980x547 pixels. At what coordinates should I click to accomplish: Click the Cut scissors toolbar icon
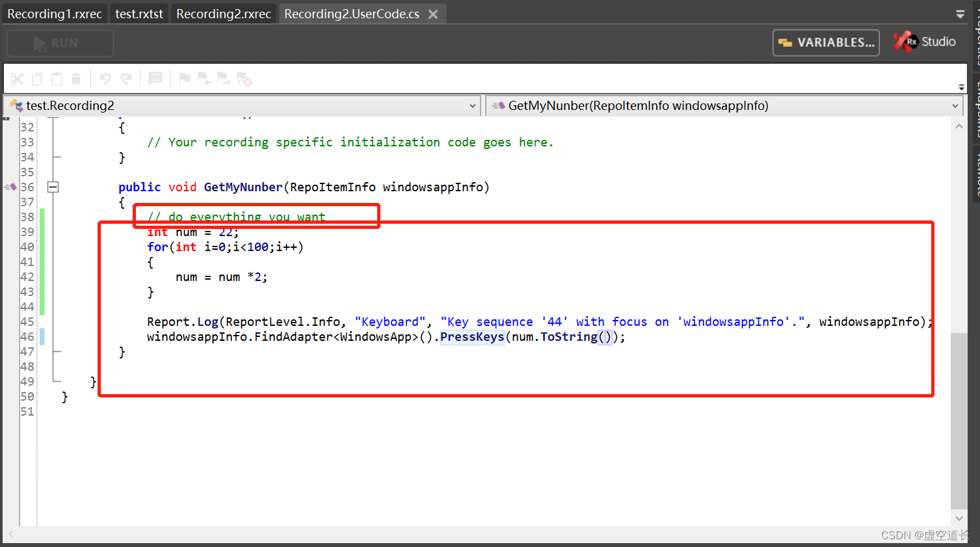coord(17,79)
